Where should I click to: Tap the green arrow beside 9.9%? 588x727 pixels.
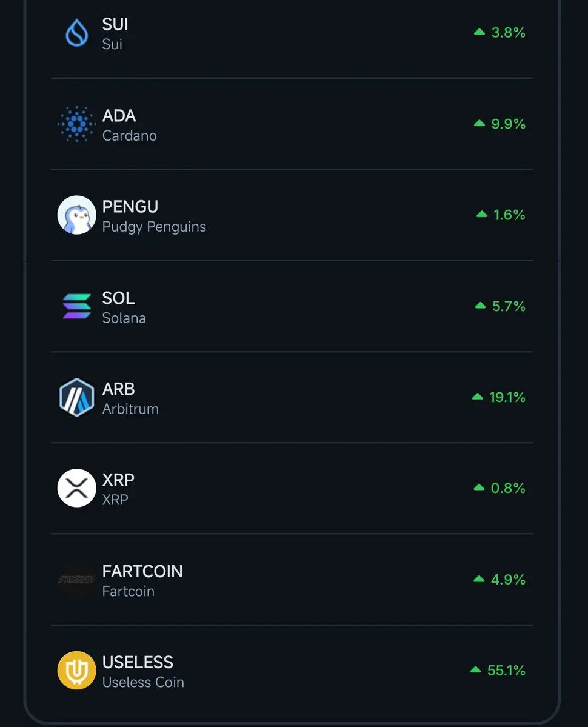(x=479, y=123)
